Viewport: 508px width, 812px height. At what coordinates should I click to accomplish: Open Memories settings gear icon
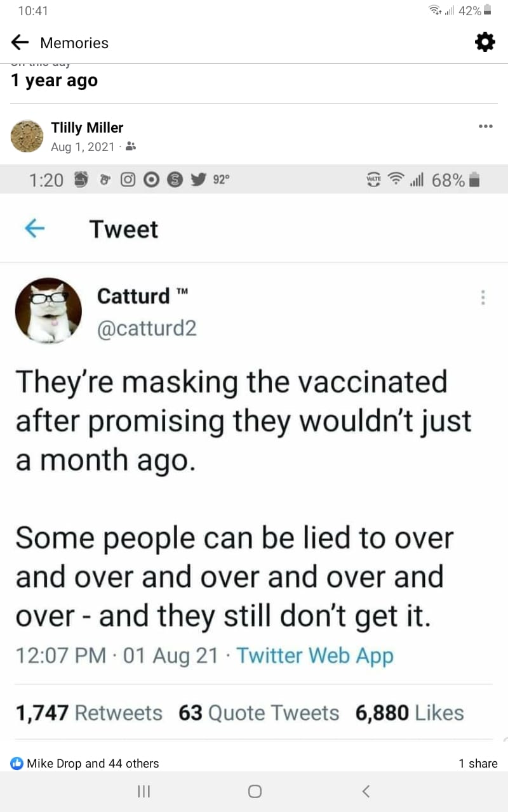(x=485, y=43)
